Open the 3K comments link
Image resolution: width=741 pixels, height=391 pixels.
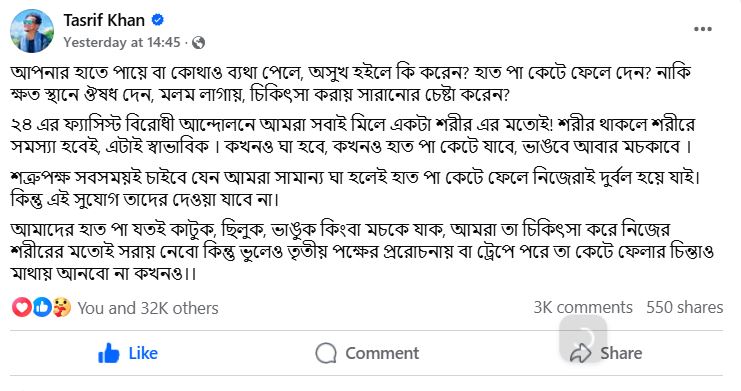tap(583, 307)
